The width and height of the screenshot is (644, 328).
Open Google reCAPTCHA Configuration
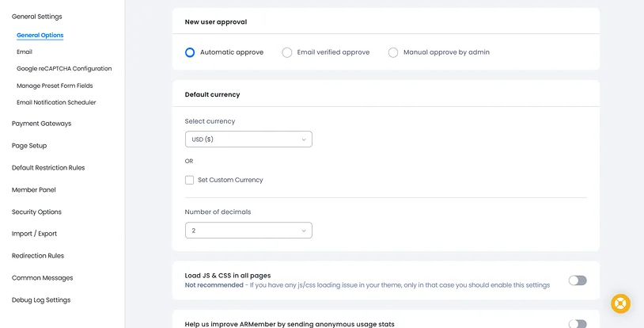click(64, 69)
